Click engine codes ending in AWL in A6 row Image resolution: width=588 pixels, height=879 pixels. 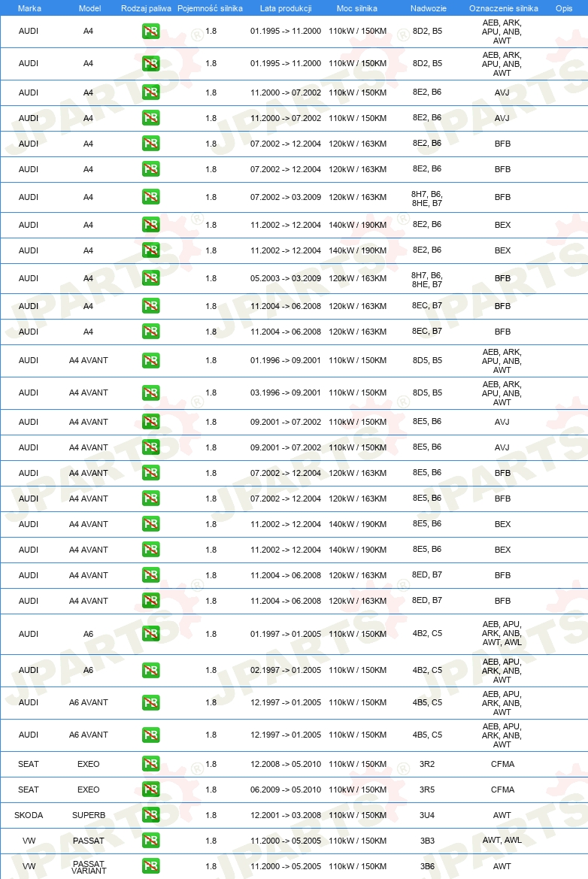pyautogui.click(x=502, y=633)
